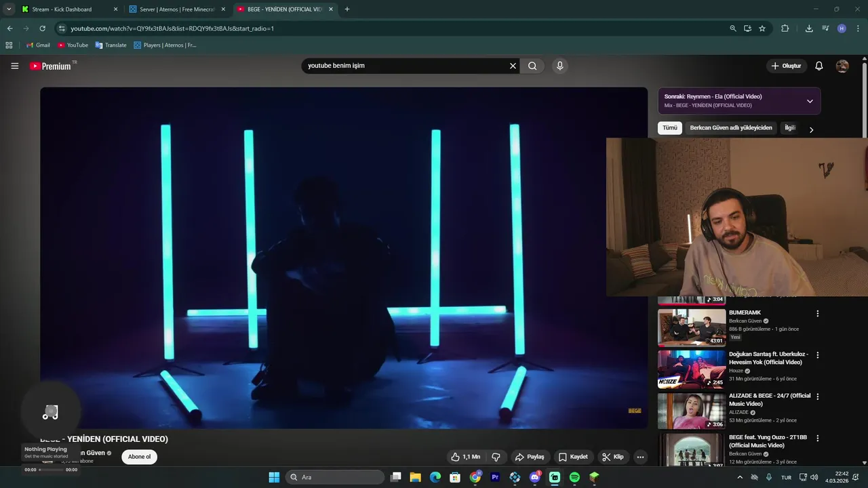The image size is (868, 488).
Task: Expand the Sonraki mix playlist panel
Action: point(810,101)
